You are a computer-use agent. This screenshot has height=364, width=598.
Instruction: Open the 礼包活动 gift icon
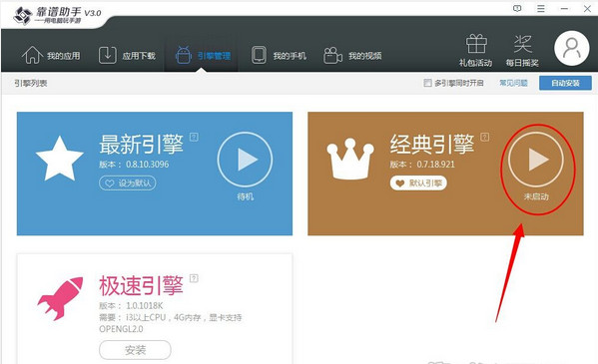(475, 51)
